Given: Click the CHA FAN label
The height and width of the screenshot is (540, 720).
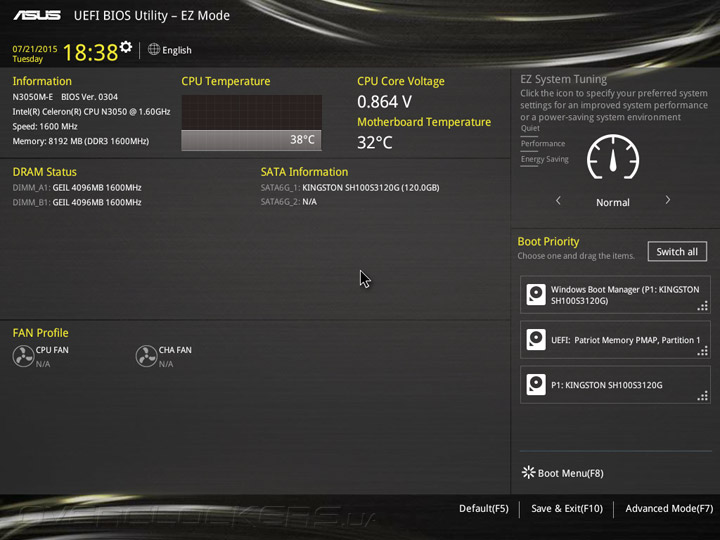Looking at the screenshot, I should pyautogui.click(x=175, y=350).
